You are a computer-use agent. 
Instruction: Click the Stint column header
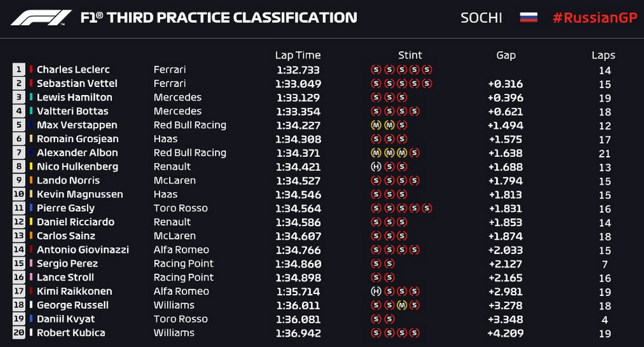tap(410, 55)
